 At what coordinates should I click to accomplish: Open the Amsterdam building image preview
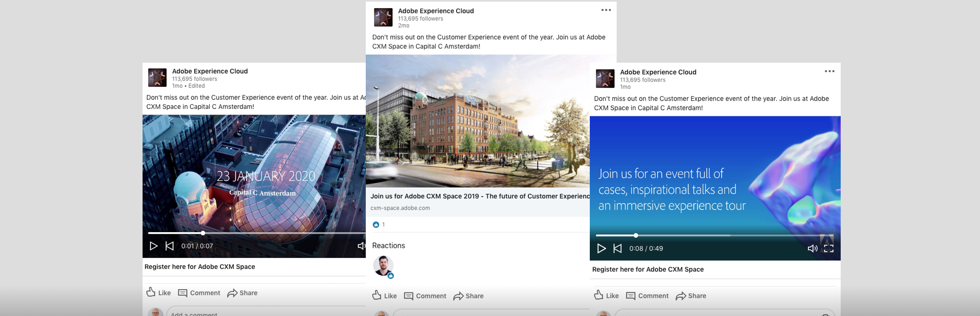point(478,121)
